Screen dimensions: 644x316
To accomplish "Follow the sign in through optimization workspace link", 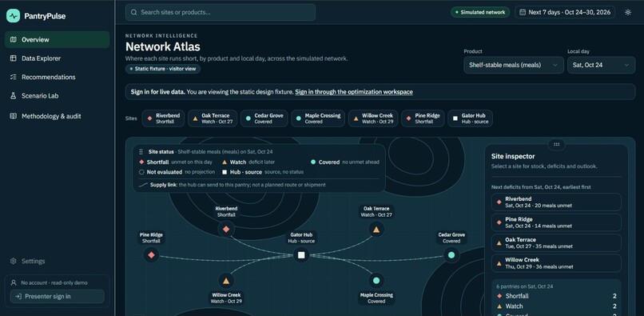I will (354, 92).
